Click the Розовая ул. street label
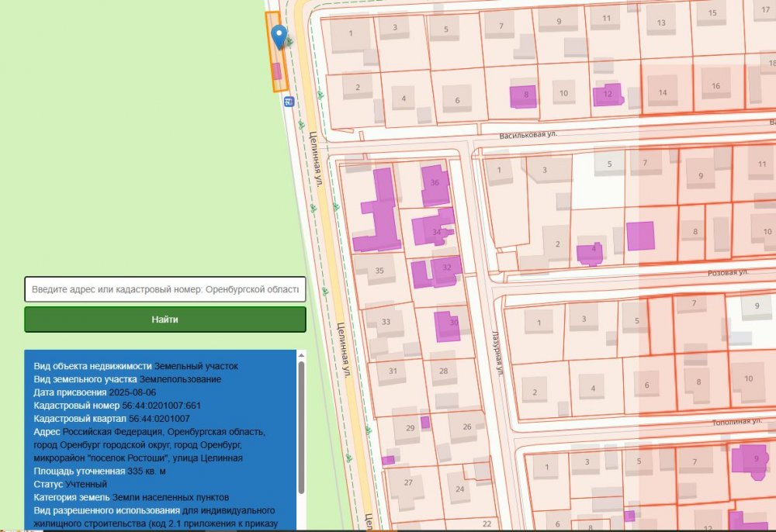 (727, 273)
